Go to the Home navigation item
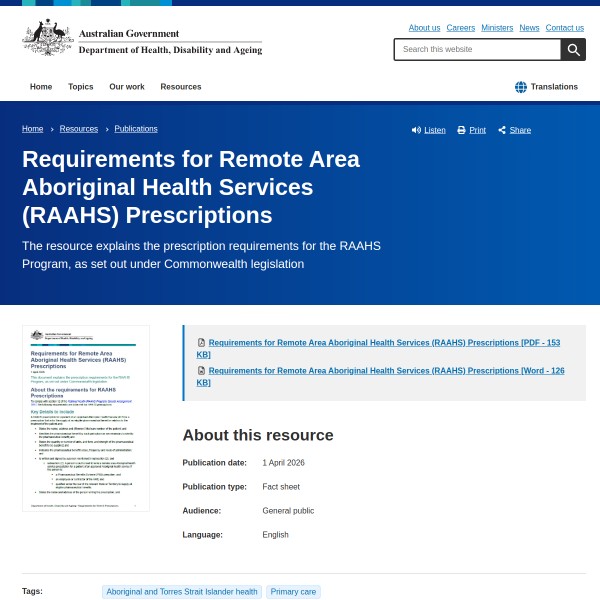Image resolution: width=600 pixels, height=600 pixels. [x=41, y=87]
